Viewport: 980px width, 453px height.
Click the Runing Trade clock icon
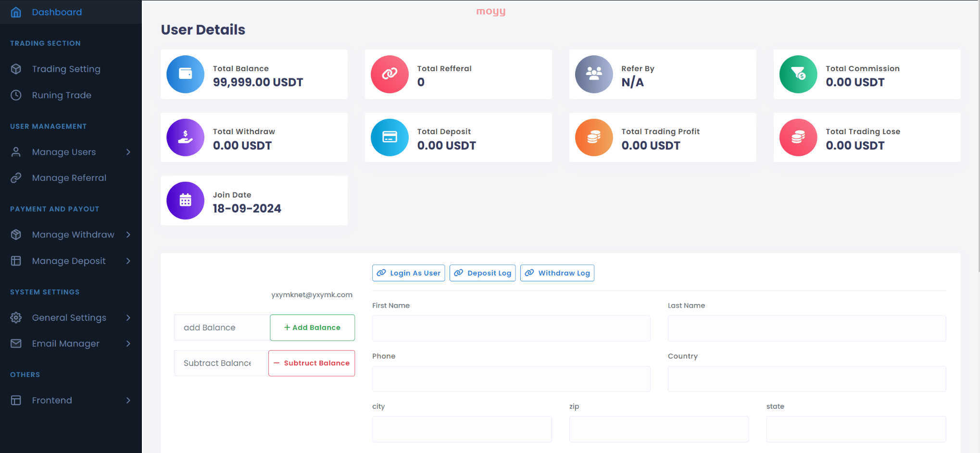(x=16, y=95)
